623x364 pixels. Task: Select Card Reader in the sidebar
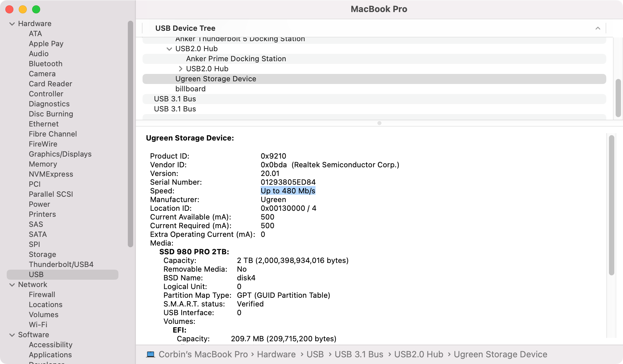51,84
